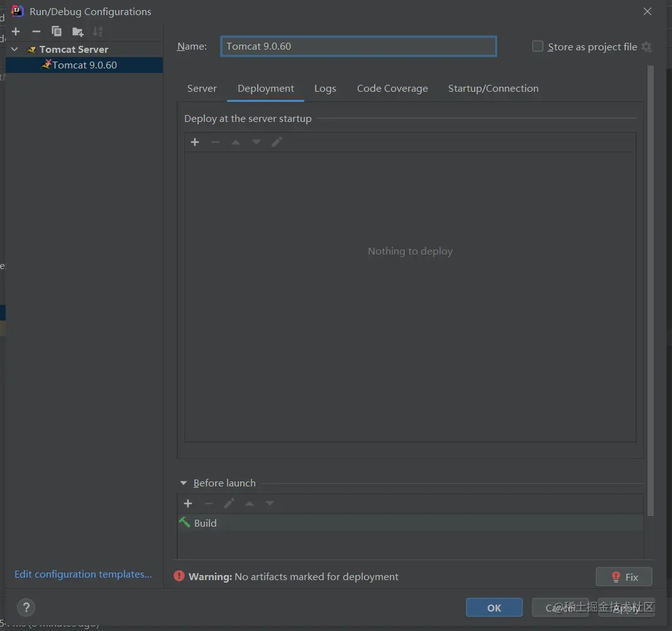Select the Build task row

click(x=410, y=523)
